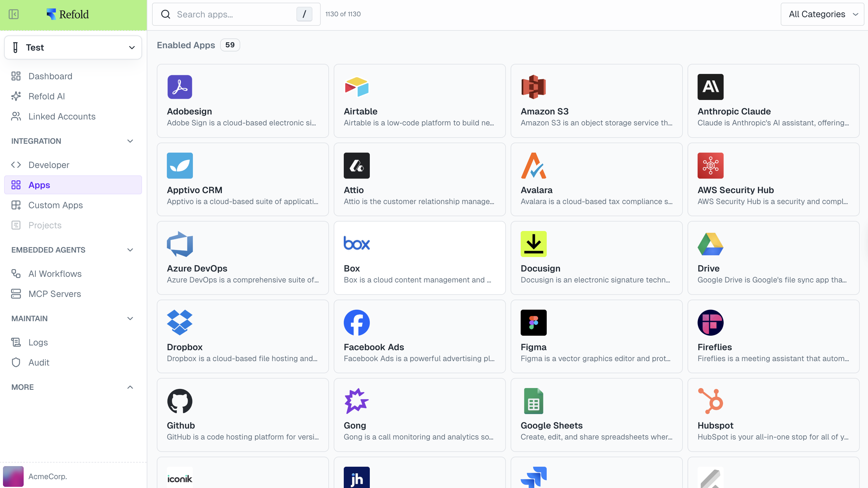Screen dimensions: 868x488
Task: Click the Adobesign app icon
Action: tap(180, 87)
